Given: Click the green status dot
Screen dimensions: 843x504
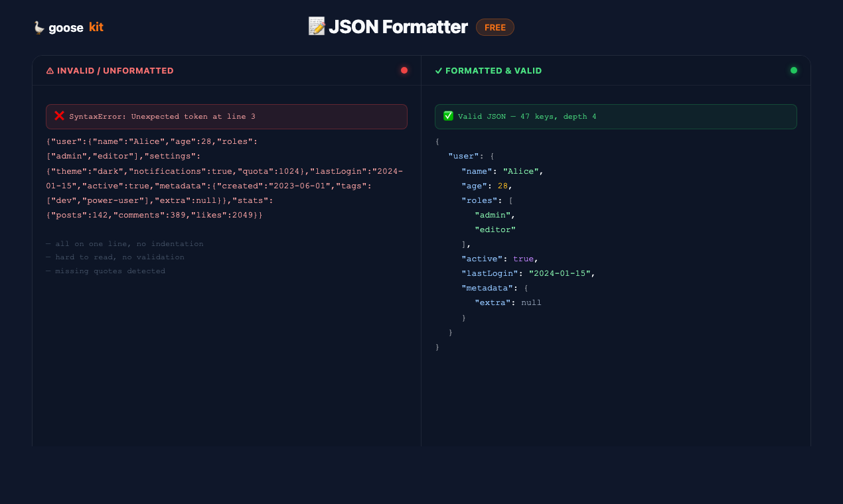Looking at the screenshot, I should click(794, 70).
